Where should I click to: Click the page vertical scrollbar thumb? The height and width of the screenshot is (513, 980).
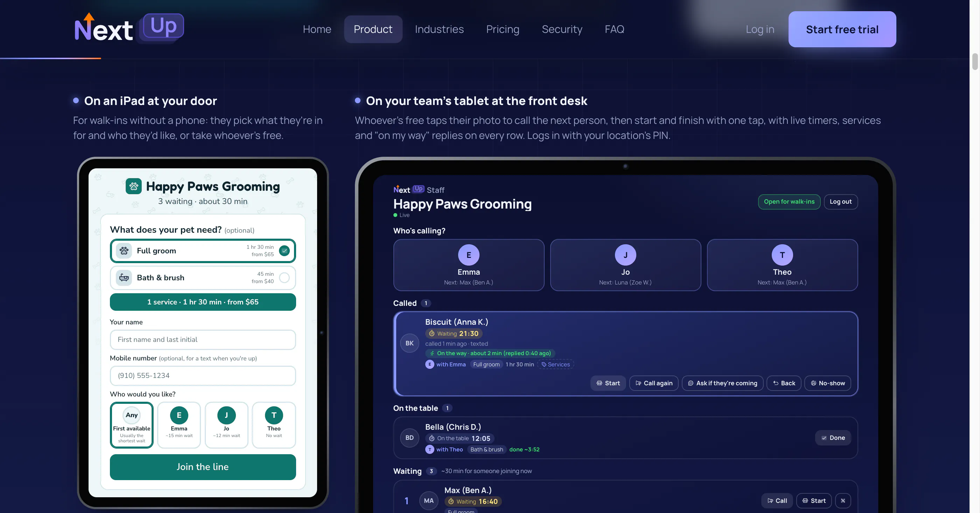click(975, 62)
